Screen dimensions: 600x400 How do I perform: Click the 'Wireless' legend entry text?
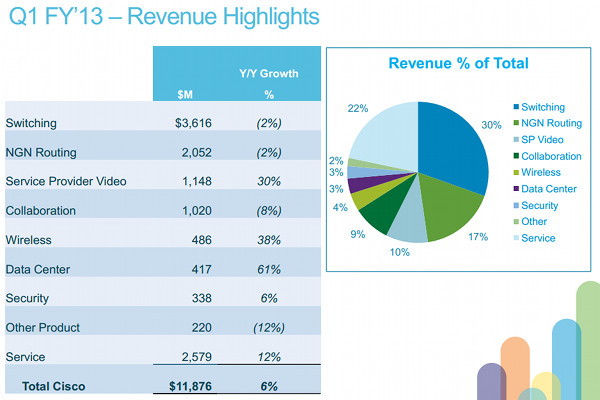click(541, 172)
